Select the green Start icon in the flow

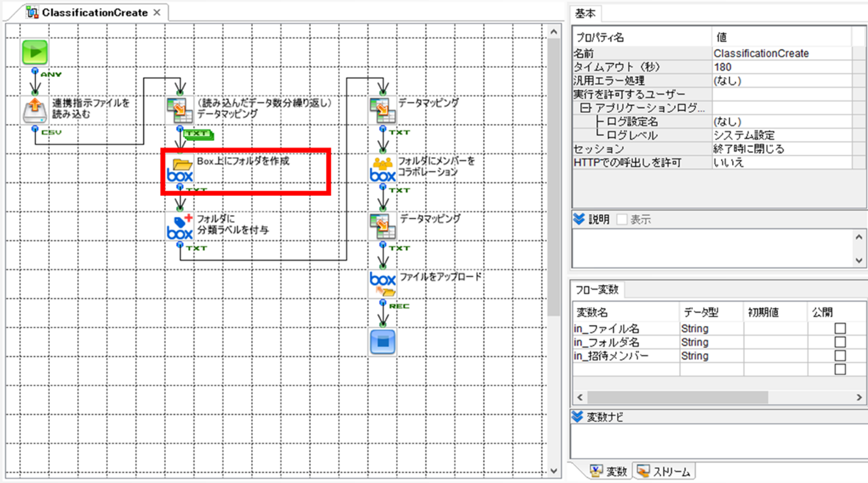[x=34, y=51]
